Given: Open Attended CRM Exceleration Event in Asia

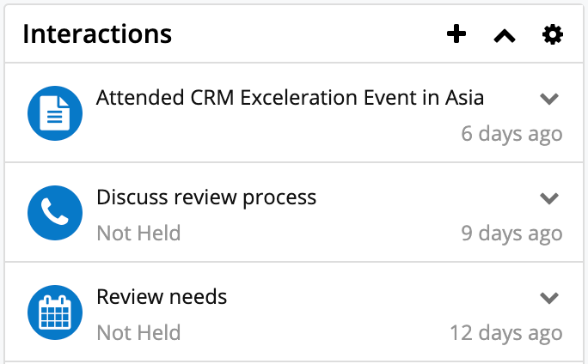Looking at the screenshot, I should 290,98.
